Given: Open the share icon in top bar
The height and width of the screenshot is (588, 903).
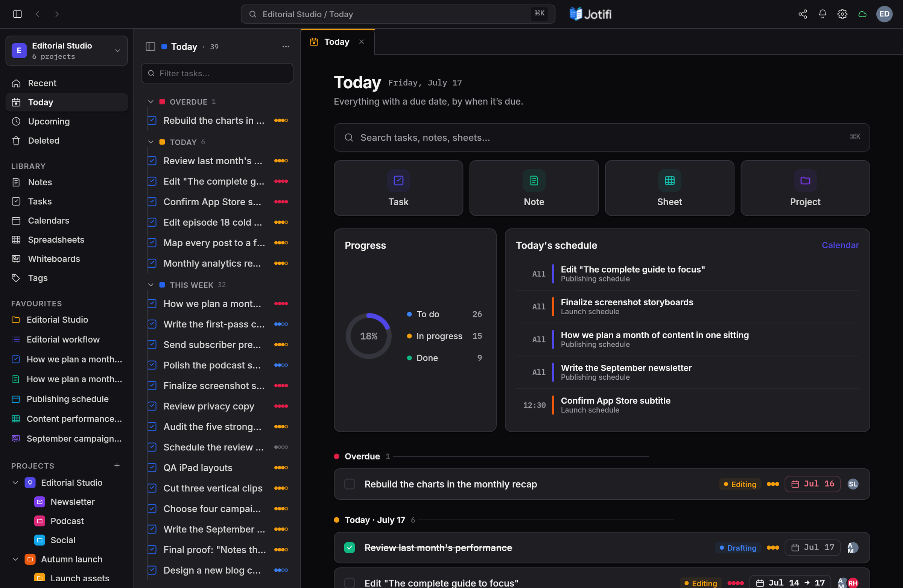Looking at the screenshot, I should point(803,14).
